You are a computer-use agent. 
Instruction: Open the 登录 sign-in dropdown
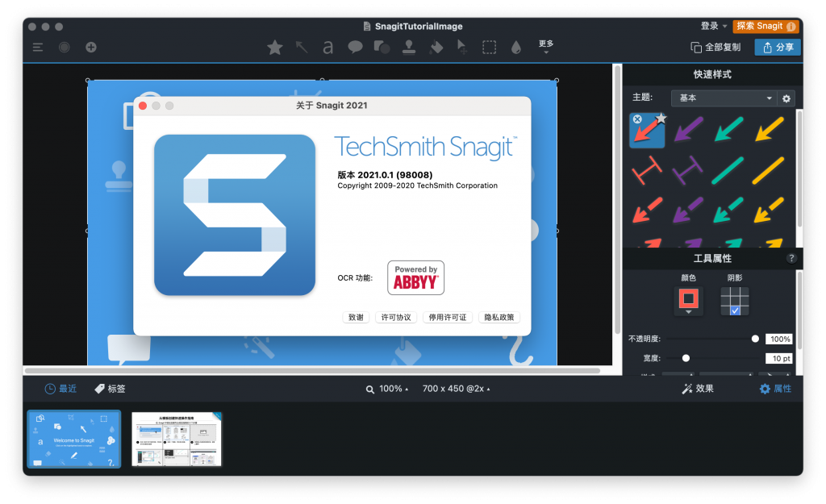pyautogui.click(x=714, y=26)
